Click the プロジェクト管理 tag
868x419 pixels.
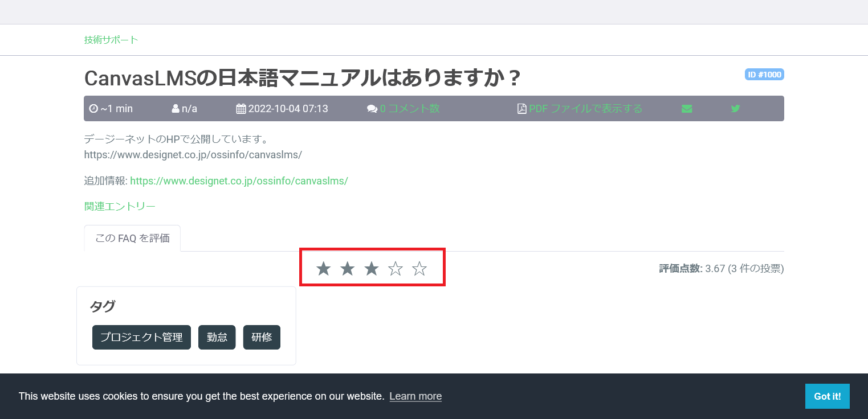(141, 337)
